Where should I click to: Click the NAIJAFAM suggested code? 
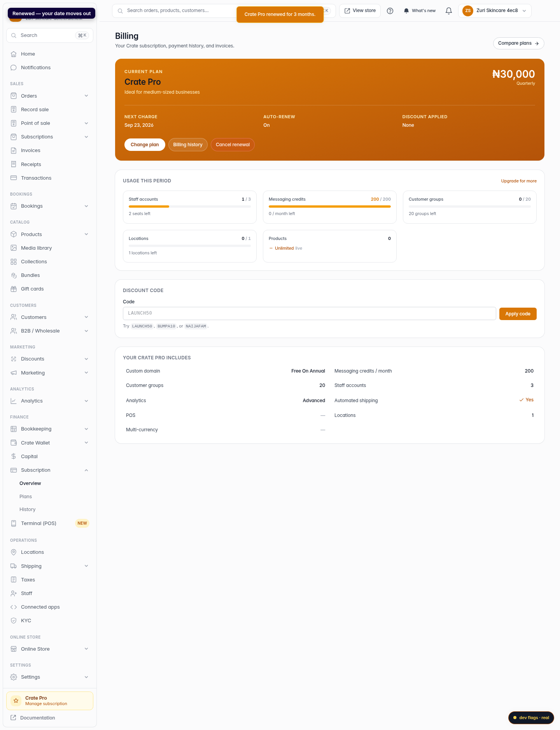[196, 326]
